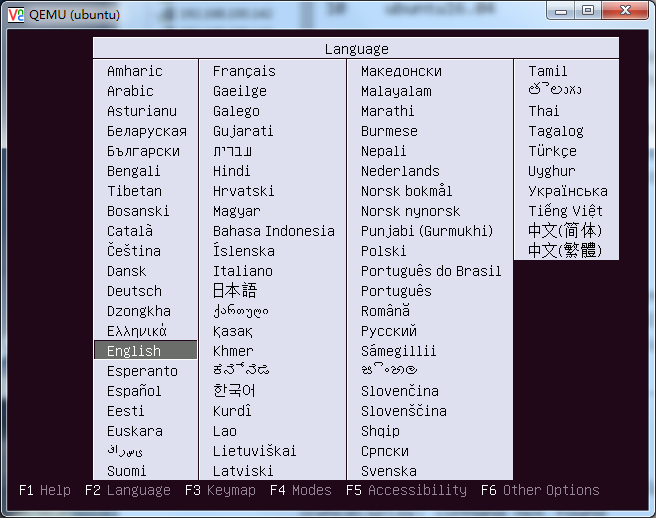This screenshot has width=656, height=518.
Task: Select Thai language
Action: coord(543,111)
